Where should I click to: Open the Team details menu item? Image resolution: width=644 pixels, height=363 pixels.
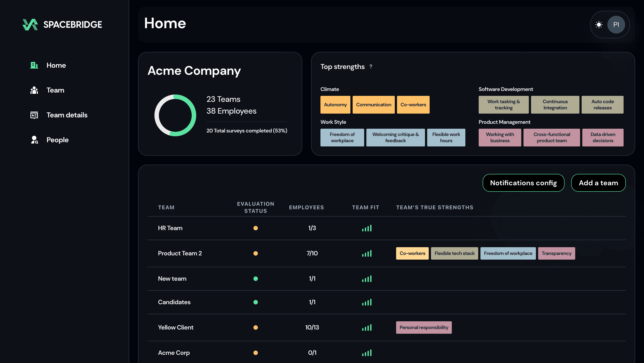coord(67,115)
